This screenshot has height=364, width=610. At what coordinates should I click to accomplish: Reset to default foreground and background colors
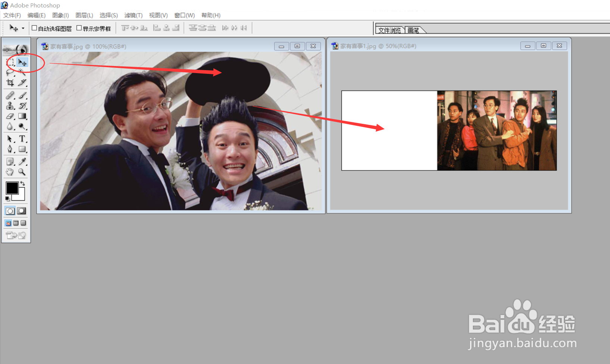coord(7,198)
